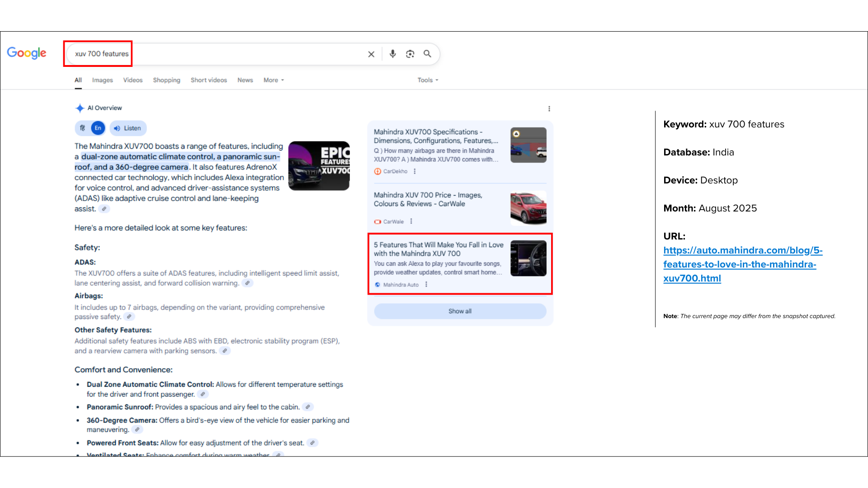The image size is (868, 488).
Task: Click the magnifying glass search icon
Action: [x=427, y=54]
